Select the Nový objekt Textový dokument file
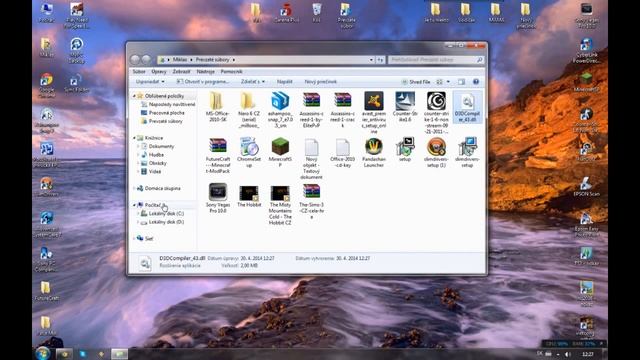 click(311, 158)
